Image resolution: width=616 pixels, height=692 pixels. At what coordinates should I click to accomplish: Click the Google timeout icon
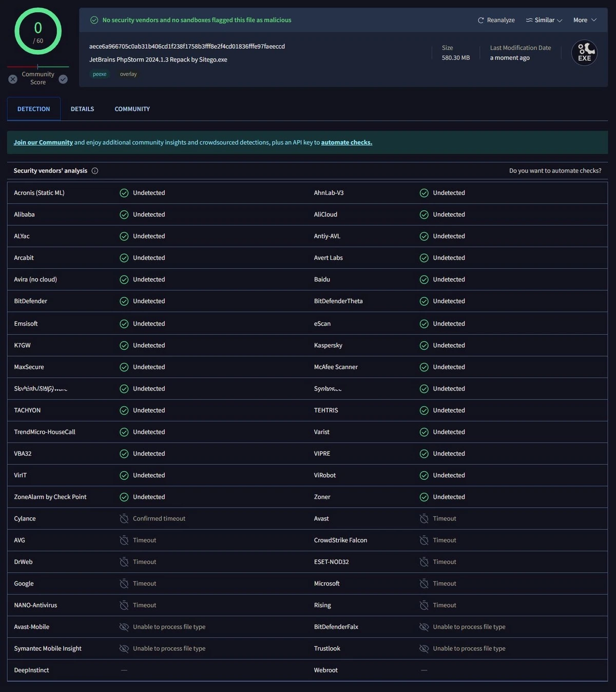[x=124, y=584]
